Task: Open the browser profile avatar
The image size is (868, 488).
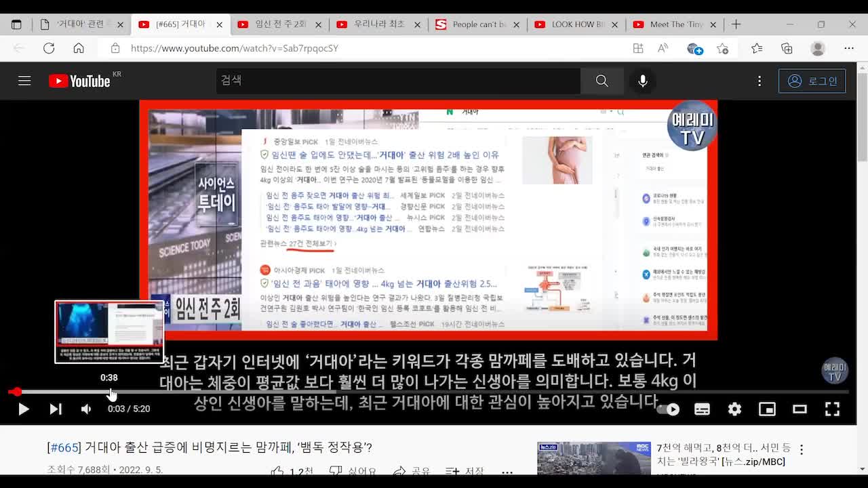Action: [818, 48]
